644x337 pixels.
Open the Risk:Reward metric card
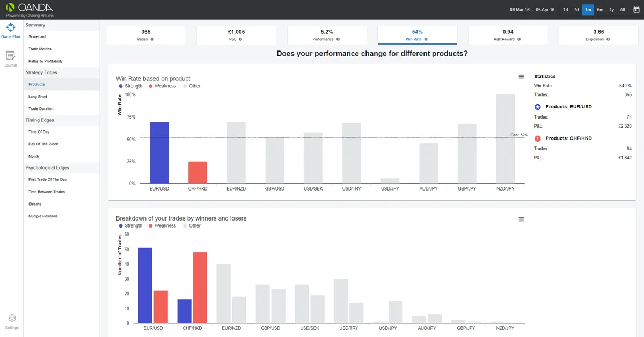point(508,35)
